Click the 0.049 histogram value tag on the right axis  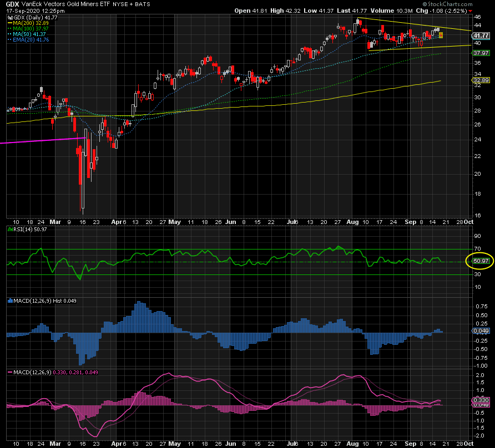[481, 331]
